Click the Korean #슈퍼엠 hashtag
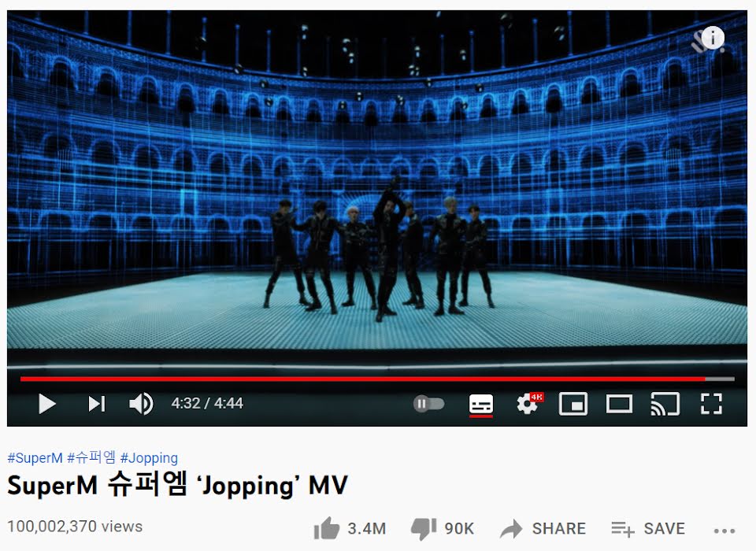 pos(91,457)
